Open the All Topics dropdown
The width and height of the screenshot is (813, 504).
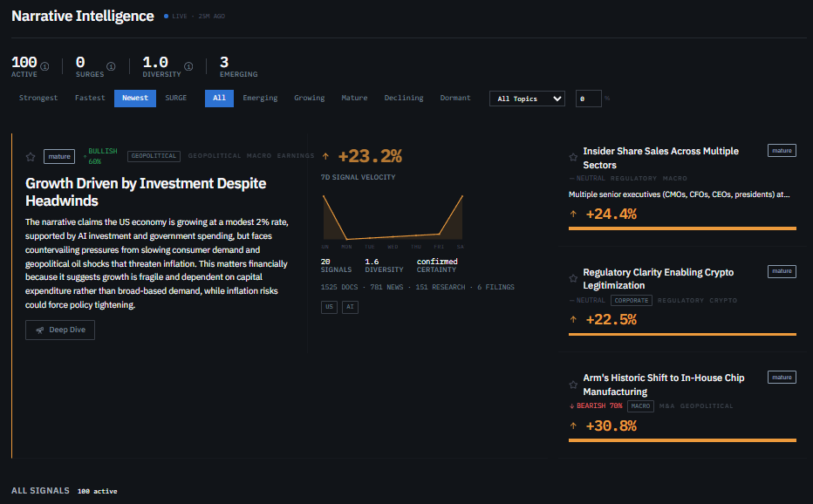pos(527,99)
